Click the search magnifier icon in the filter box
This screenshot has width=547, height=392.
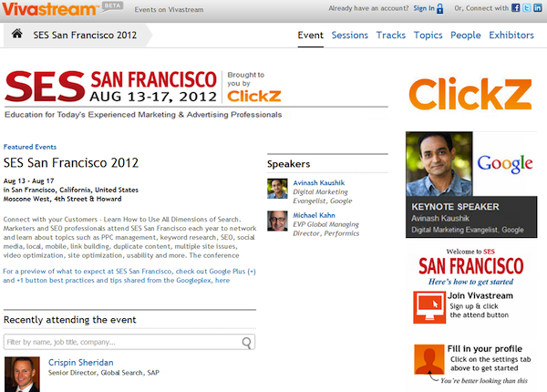point(247,343)
